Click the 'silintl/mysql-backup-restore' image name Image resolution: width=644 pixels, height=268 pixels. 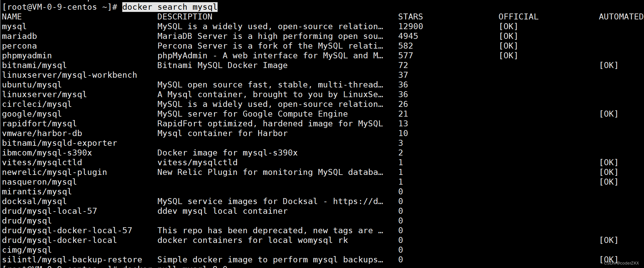point(72,260)
